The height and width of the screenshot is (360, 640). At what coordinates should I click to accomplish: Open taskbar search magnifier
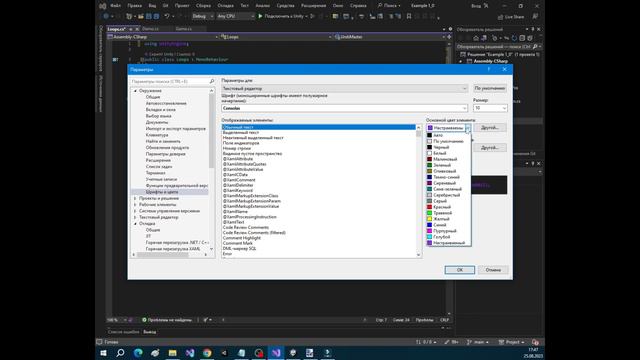(120, 353)
